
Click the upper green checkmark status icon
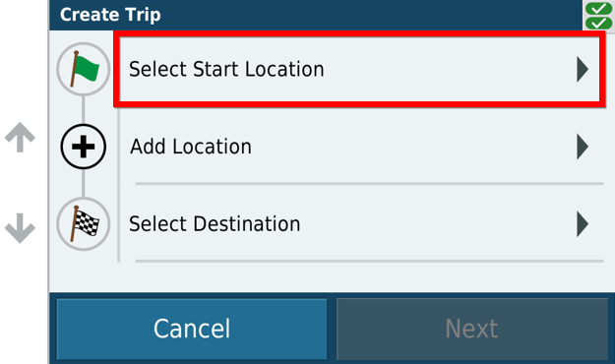tap(598, 8)
